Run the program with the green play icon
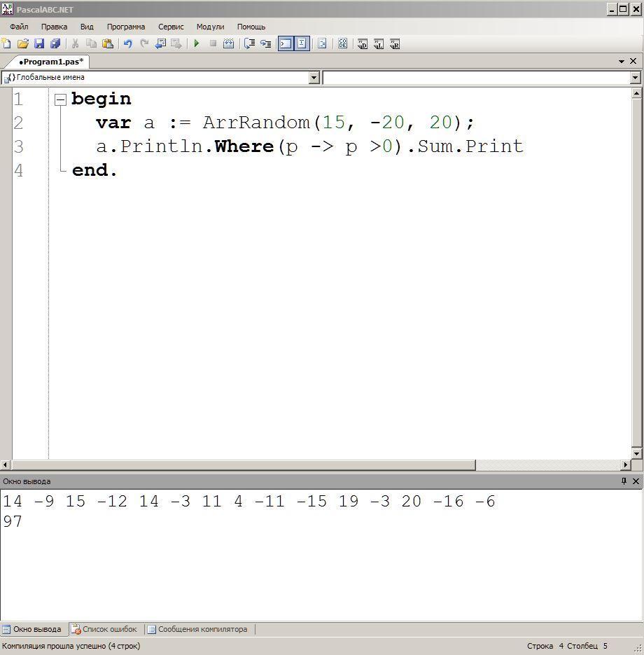Image resolution: width=644 pixels, height=655 pixels. pyautogui.click(x=197, y=43)
